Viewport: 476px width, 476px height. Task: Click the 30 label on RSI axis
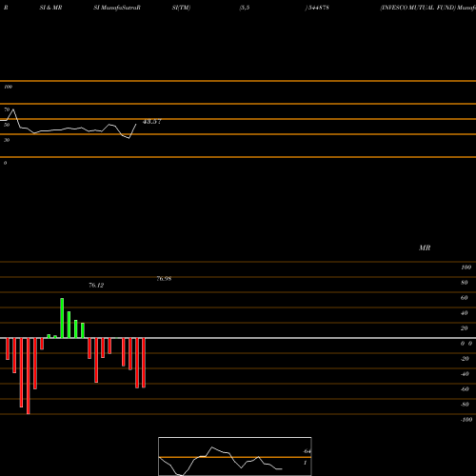coord(7,140)
